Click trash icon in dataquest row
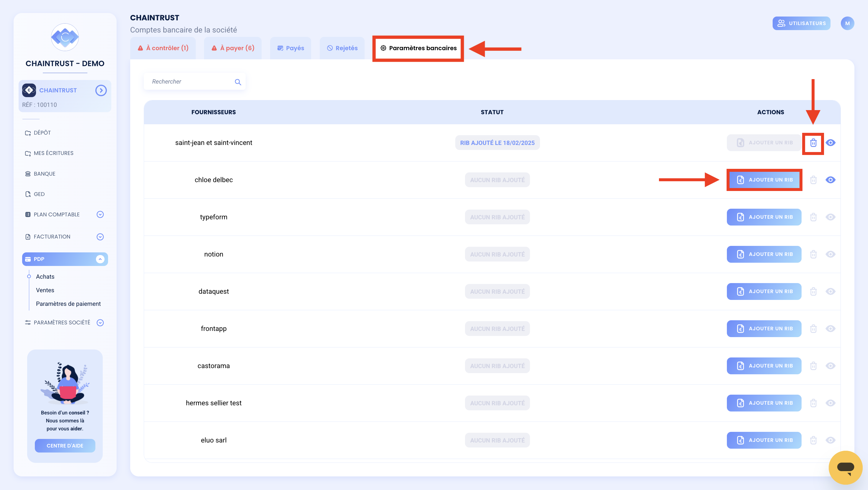Screen dimensions: 868x490 [813, 292]
